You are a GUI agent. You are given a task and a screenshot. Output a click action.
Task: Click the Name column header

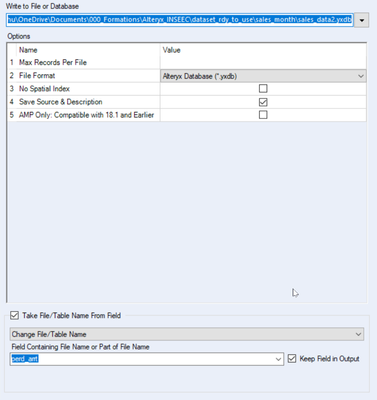(x=28, y=50)
